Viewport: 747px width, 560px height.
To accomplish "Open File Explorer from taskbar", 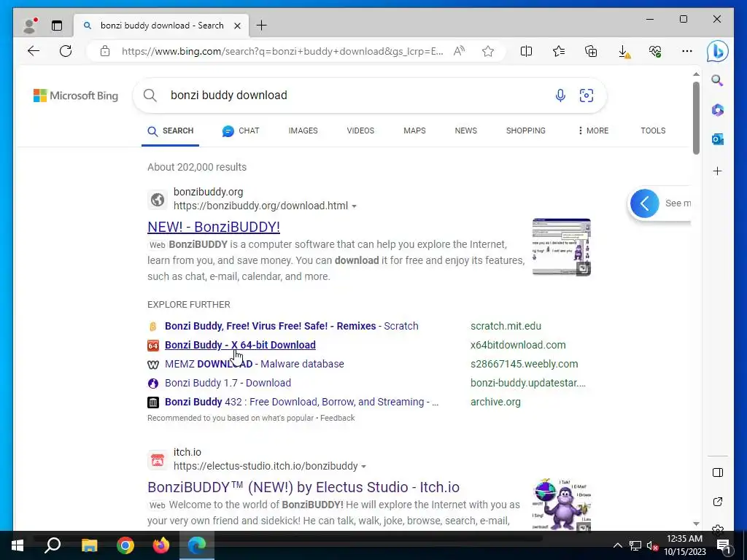I will tap(89, 545).
